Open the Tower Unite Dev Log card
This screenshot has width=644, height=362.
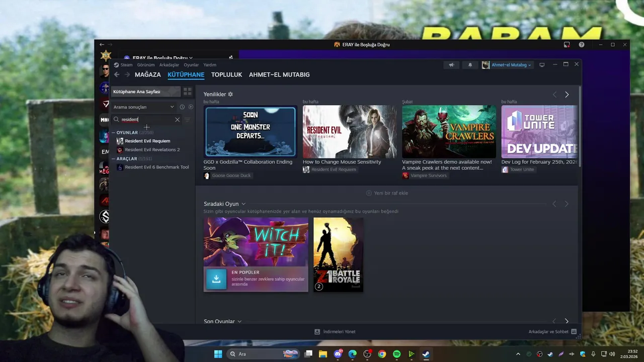[539, 132]
